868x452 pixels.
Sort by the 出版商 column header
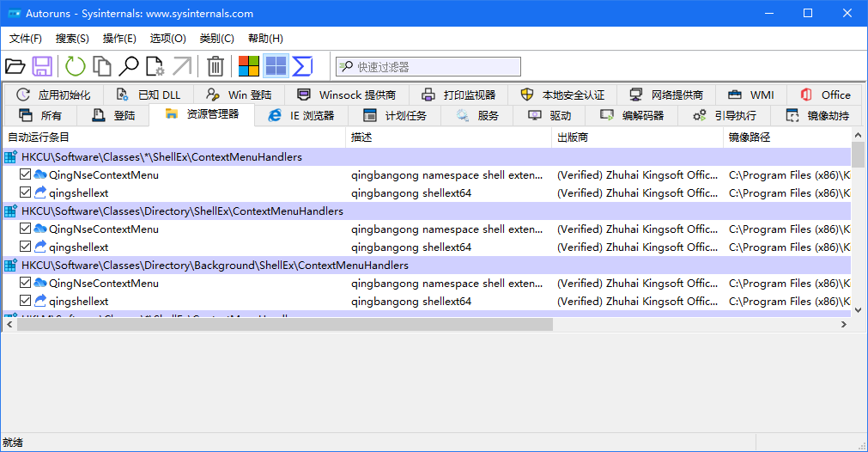click(638, 137)
